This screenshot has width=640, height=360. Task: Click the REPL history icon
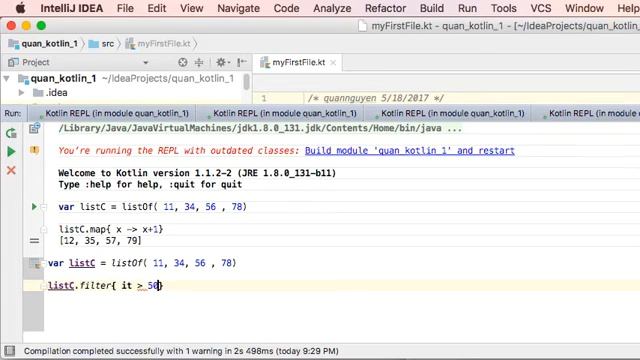(34, 129)
